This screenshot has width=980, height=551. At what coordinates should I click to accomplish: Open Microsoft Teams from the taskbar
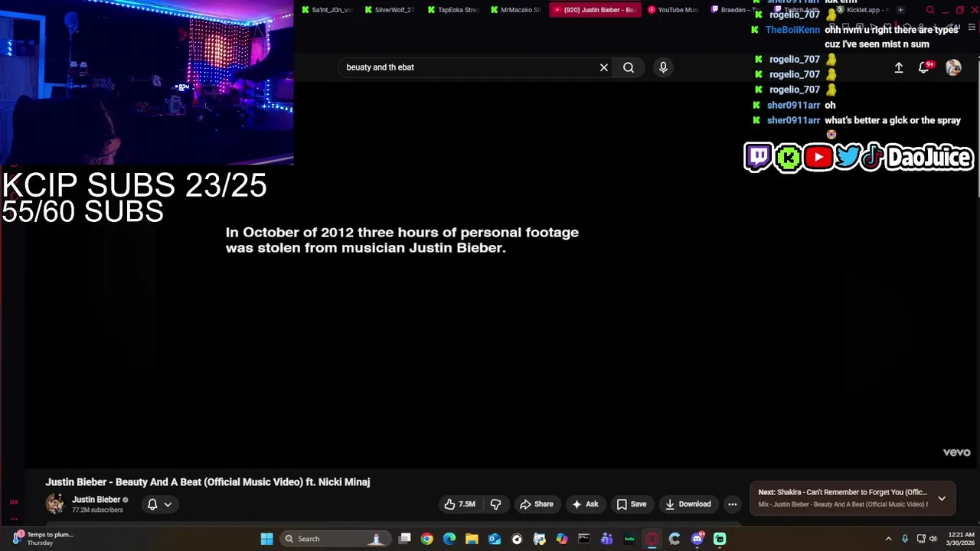(x=606, y=539)
